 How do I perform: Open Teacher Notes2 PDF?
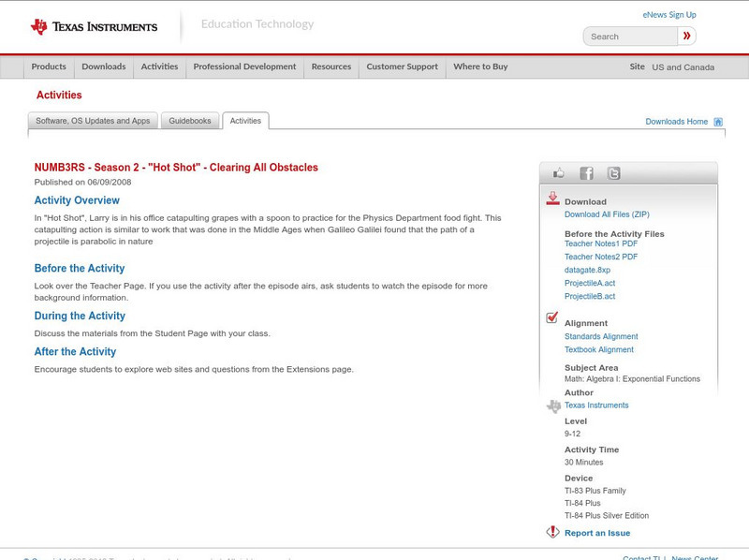coord(601,257)
